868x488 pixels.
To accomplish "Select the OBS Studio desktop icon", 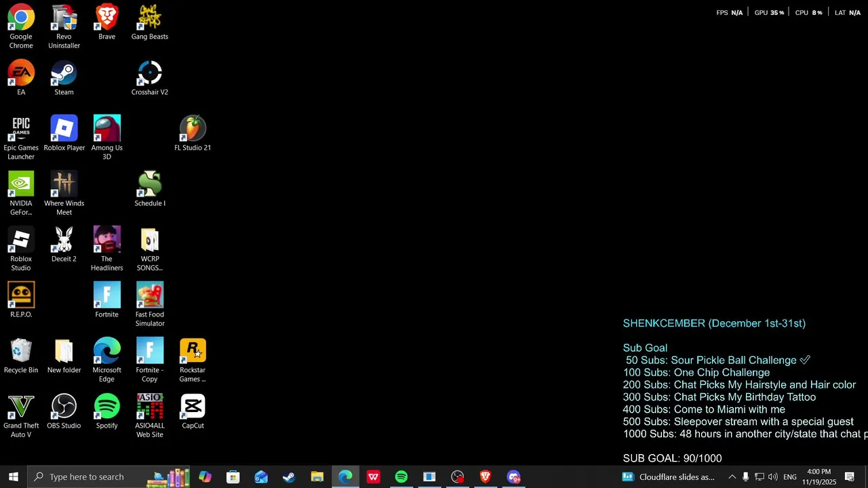I will click(x=64, y=411).
